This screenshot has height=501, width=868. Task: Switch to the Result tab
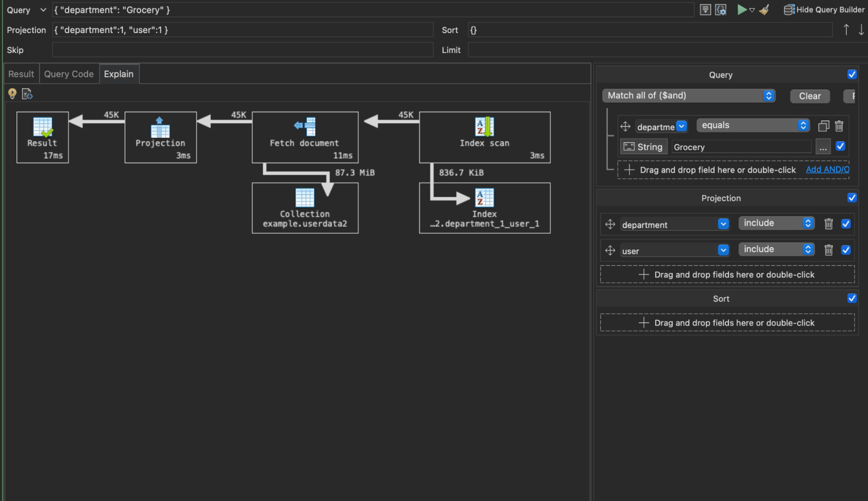click(20, 73)
